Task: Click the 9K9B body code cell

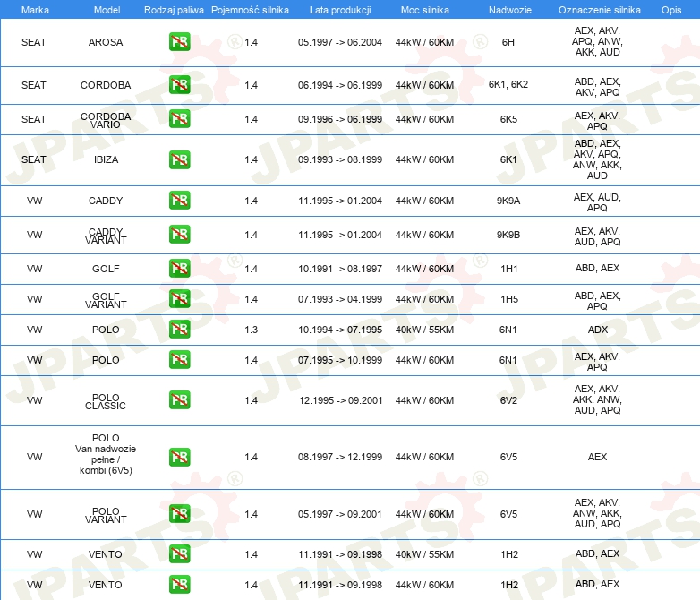Action: [x=508, y=235]
